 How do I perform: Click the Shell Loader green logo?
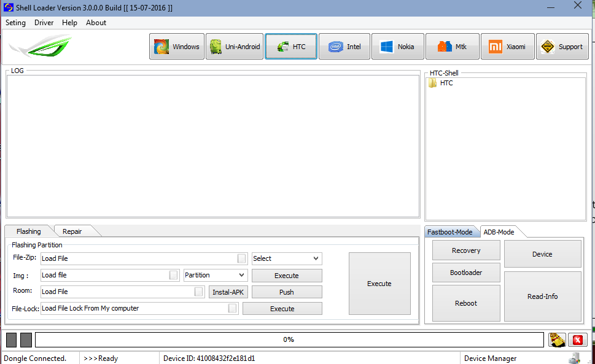tap(41, 46)
